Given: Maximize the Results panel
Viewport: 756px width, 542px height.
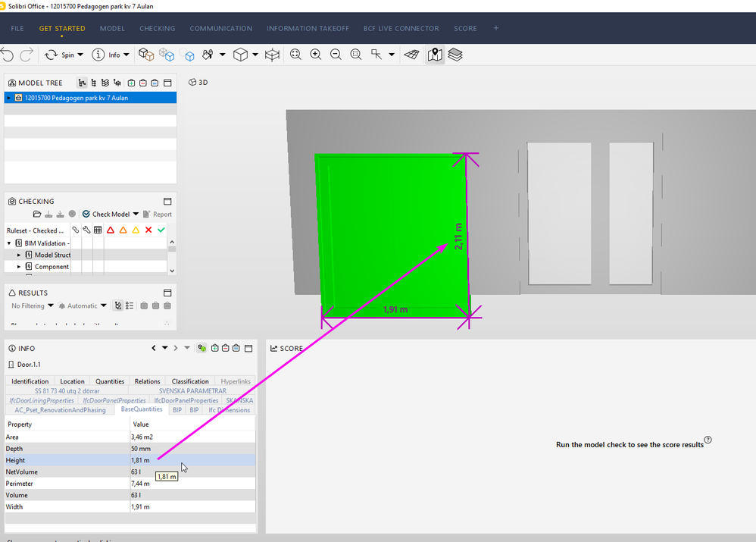Looking at the screenshot, I should [167, 293].
